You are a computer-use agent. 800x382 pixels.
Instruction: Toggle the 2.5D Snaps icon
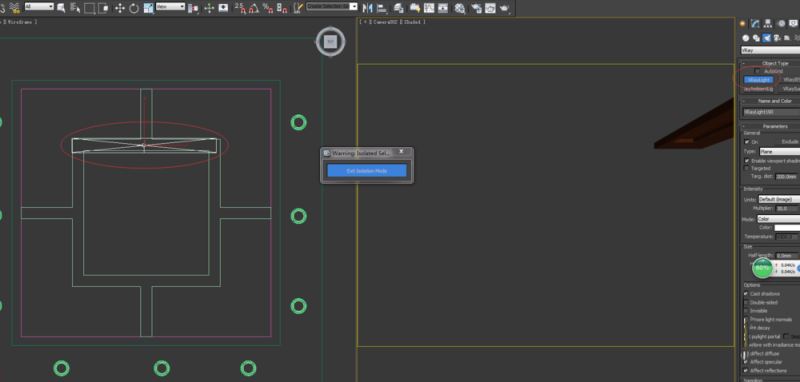point(241,8)
